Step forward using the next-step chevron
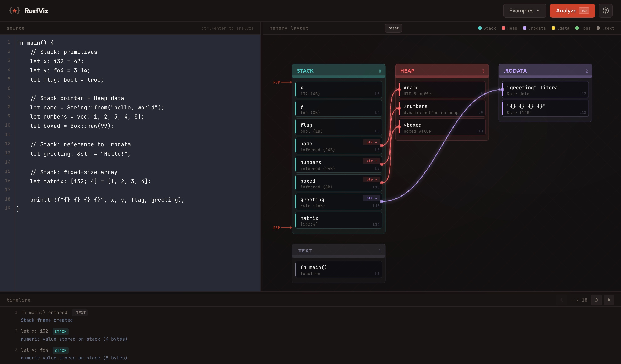Viewport: 621px width, 364px height. tap(597, 300)
